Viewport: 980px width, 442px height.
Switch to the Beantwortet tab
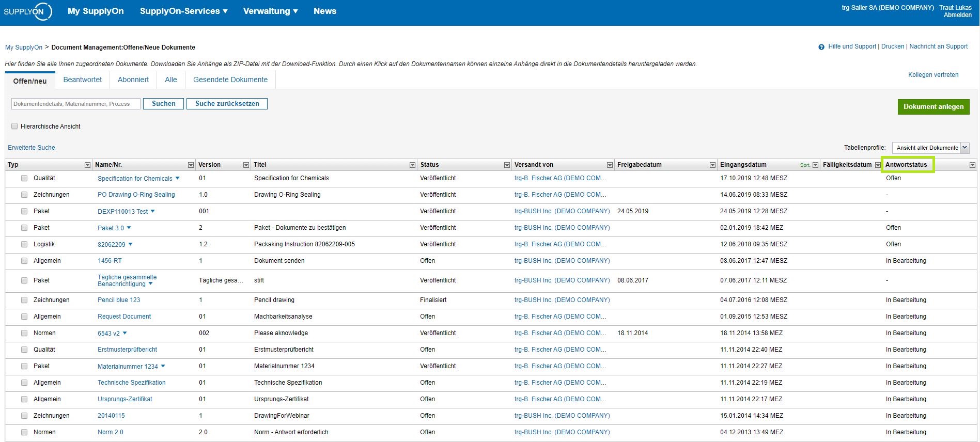coord(83,80)
